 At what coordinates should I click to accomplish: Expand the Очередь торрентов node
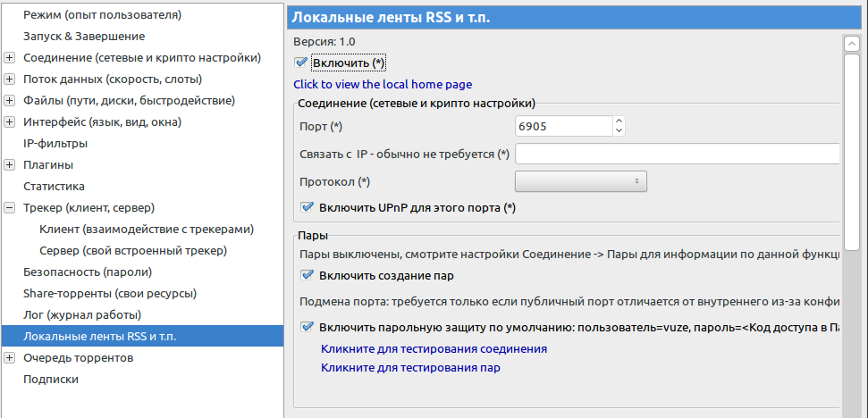10,358
